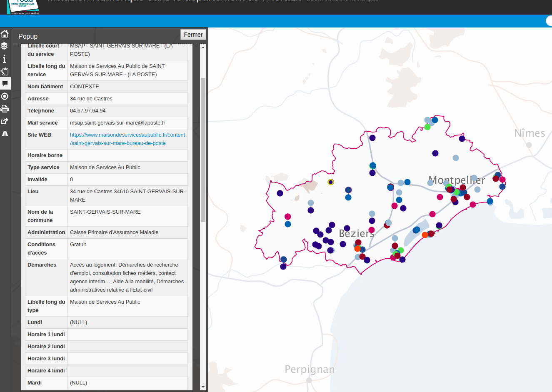
Task: Select the isolated blue marker at the map's top
Action: pos(435,120)
